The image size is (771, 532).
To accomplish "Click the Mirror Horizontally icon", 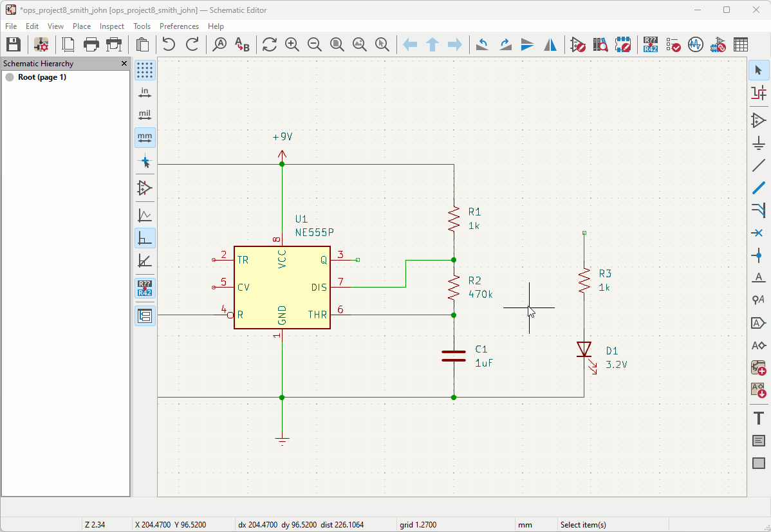I will (x=550, y=44).
